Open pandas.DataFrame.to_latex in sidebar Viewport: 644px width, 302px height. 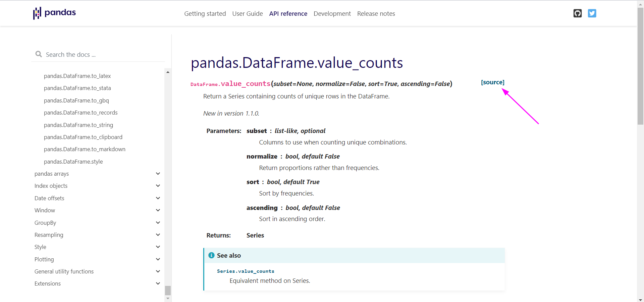(77, 76)
